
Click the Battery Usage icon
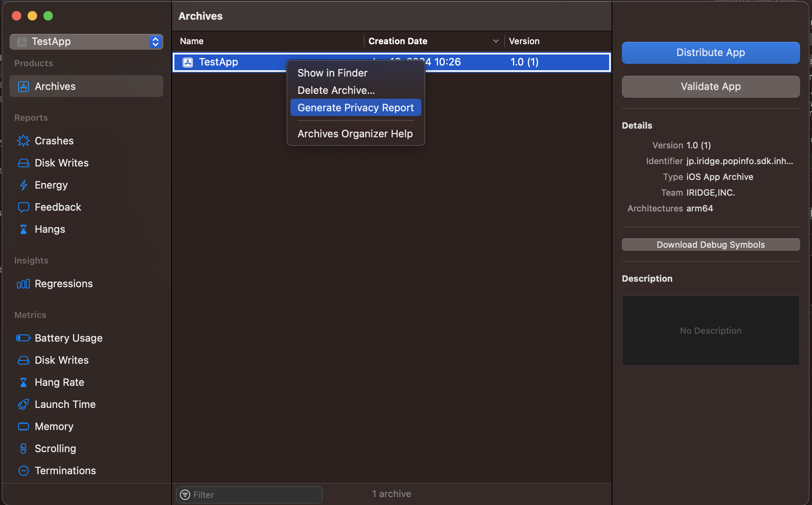pyautogui.click(x=23, y=338)
